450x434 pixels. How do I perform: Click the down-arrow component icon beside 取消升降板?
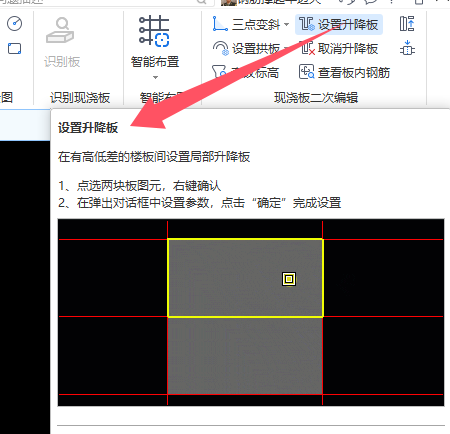coord(407,48)
